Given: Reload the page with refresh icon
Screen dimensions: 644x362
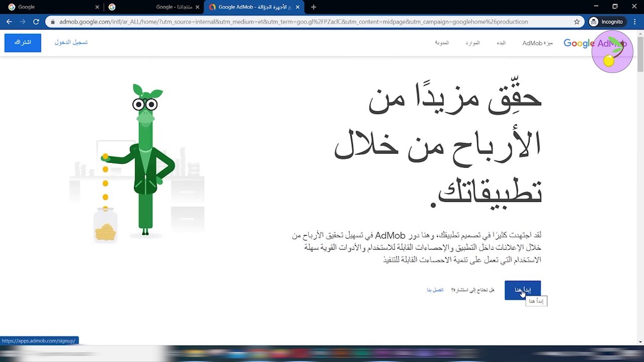Looking at the screenshot, I should [x=36, y=22].
